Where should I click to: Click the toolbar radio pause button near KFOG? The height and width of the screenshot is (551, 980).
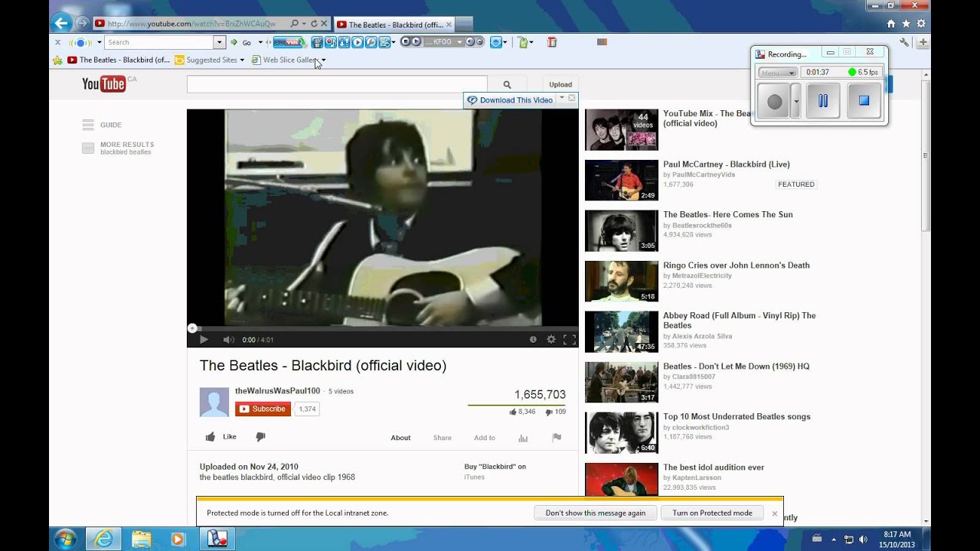tap(416, 42)
